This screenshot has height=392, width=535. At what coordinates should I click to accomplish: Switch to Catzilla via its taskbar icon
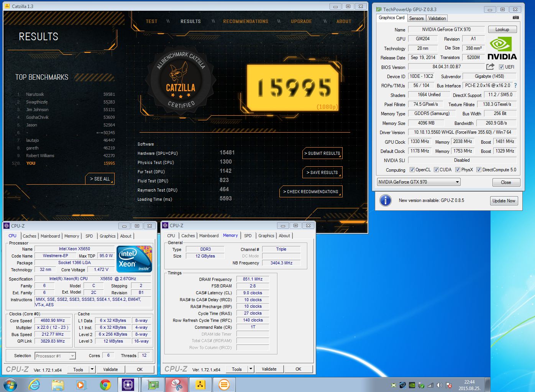(200, 385)
